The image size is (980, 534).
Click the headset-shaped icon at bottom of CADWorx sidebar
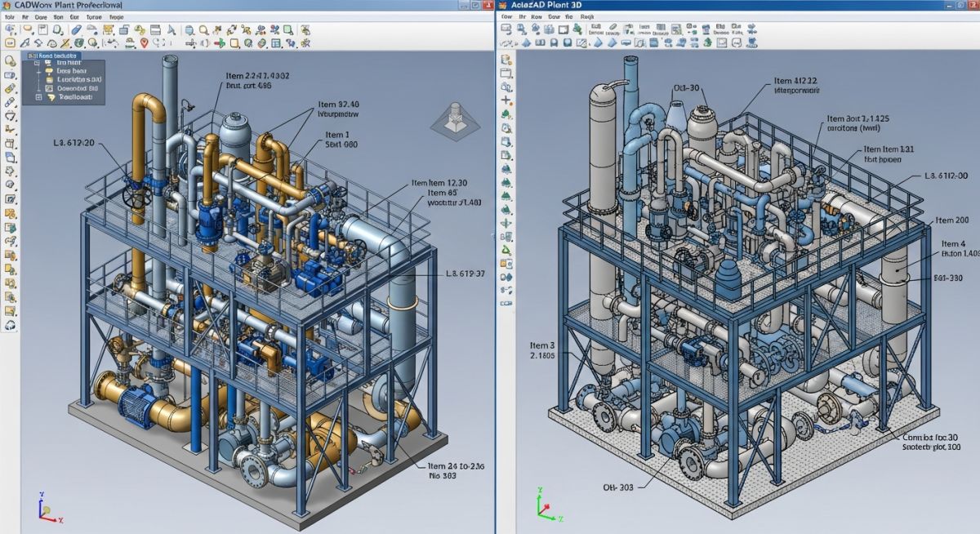10,325
